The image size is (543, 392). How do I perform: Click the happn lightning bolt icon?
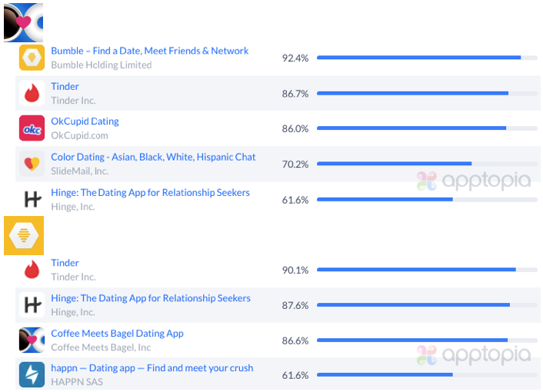coord(32,375)
